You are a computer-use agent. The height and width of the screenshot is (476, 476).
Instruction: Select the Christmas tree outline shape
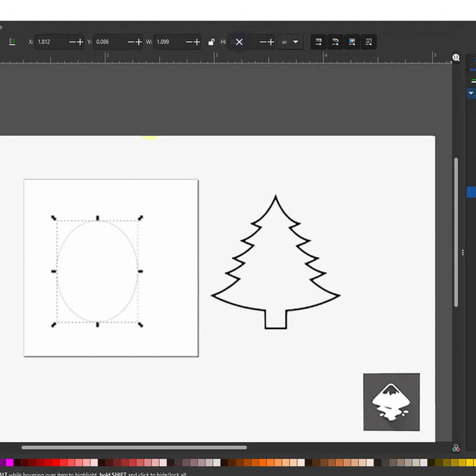tap(275, 262)
